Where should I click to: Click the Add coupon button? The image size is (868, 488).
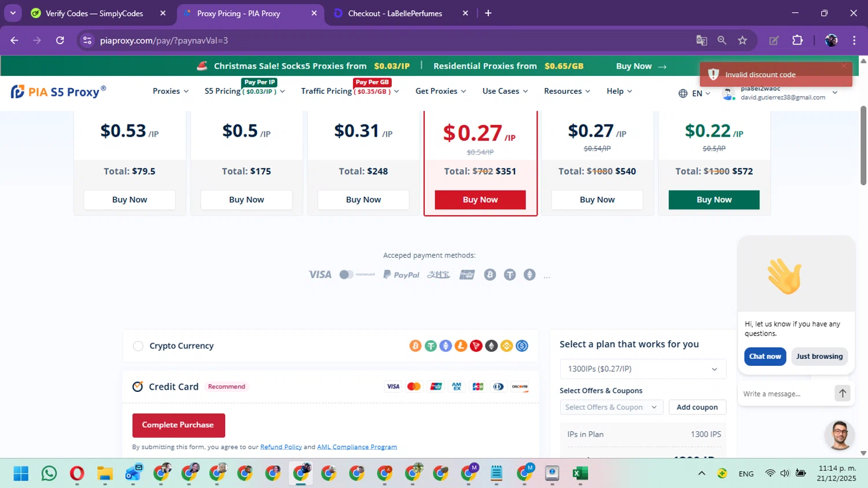click(x=697, y=408)
